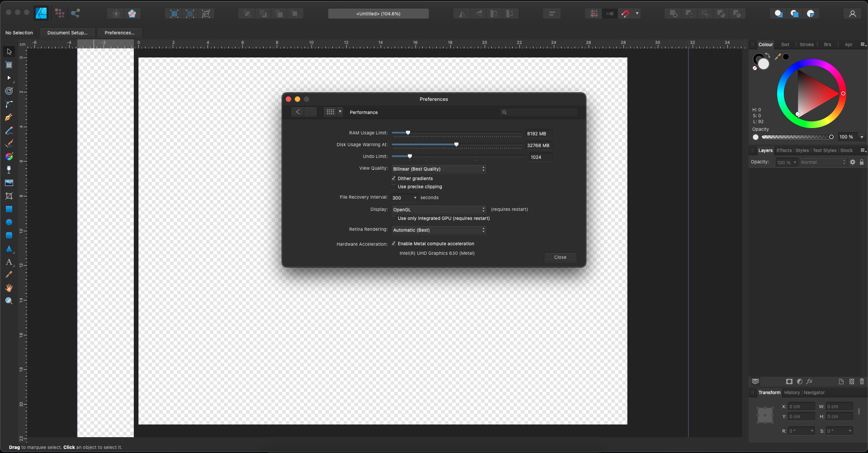Screen dimensions: 868x453
Task: Enable Use only integrated GPU checkbox
Action: [394, 218]
